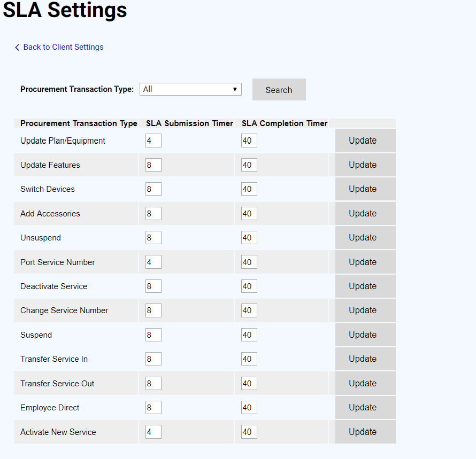This screenshot has height=459, width=476.
Task: Focus Employee Direct completion timer field
Action: coord(249,408)
